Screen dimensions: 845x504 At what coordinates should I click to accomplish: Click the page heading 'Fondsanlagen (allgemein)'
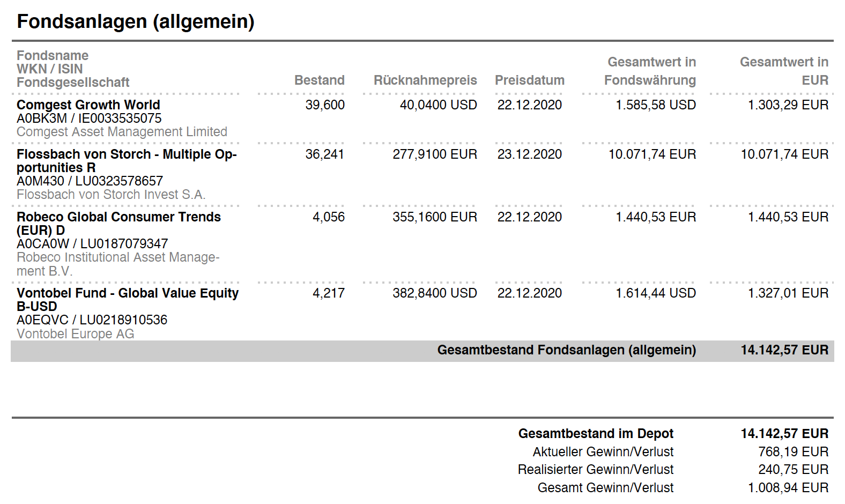136,21
